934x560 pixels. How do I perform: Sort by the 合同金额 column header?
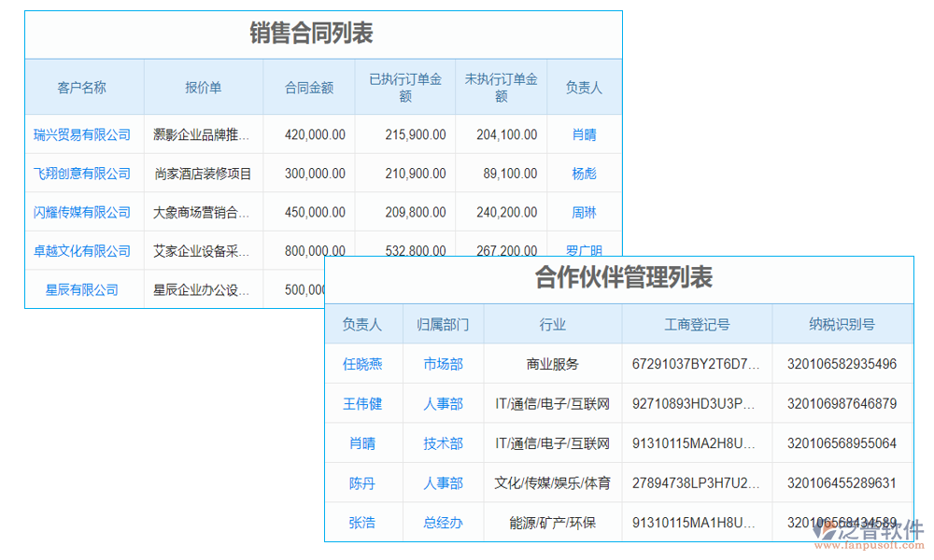[309, 86]
